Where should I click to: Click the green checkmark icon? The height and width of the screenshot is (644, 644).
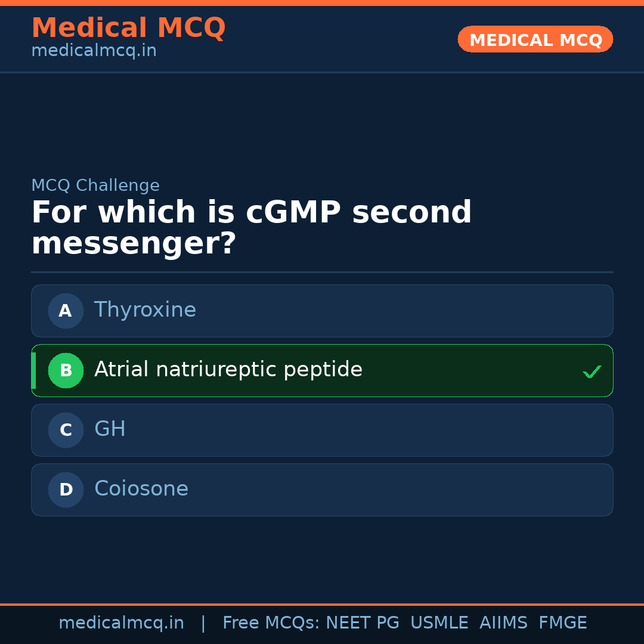pos(592,372)
